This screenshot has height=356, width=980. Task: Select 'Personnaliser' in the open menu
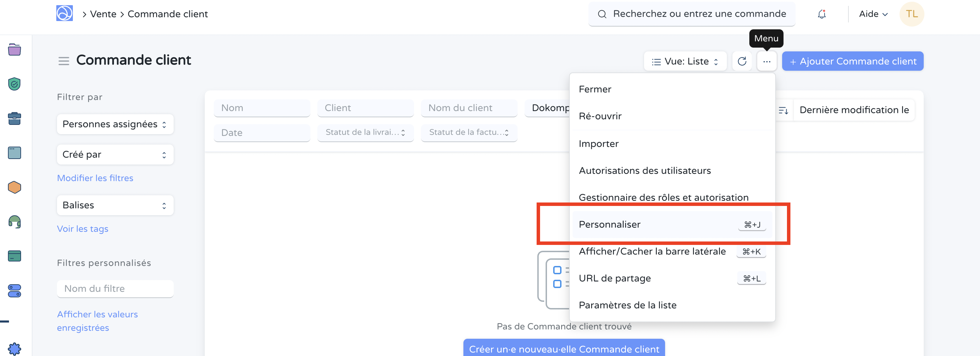[610, 224]
